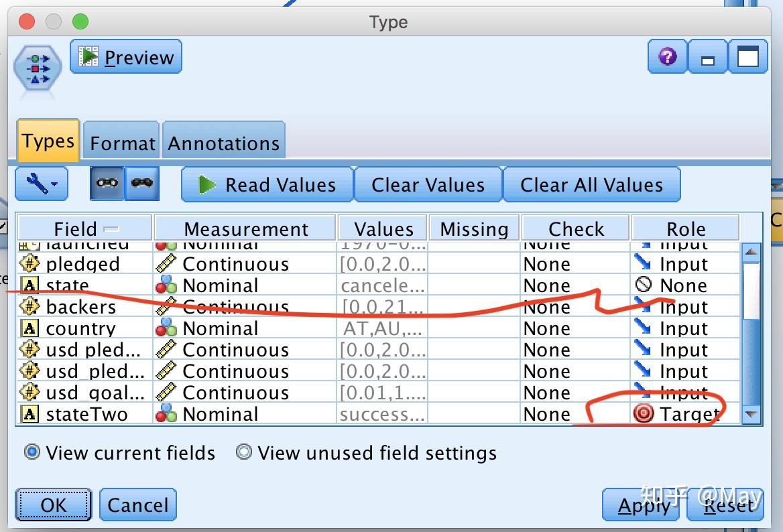Click the OK button
783x532 pixels.
tap(53, 505)
